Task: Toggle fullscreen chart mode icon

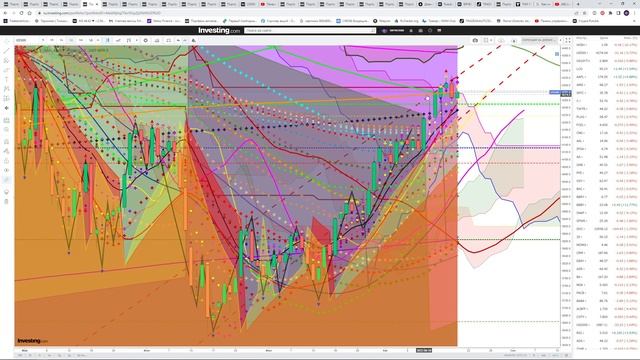Action: [568, 40]
